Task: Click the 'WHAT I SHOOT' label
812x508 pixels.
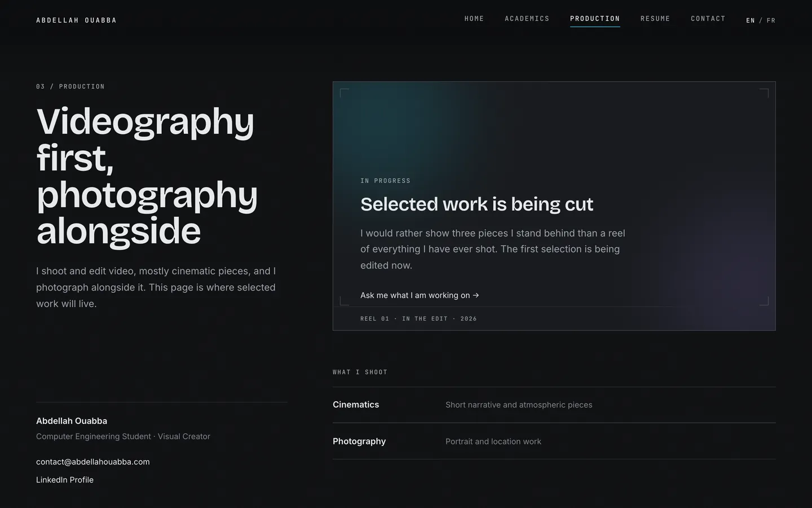Action: 360,372
